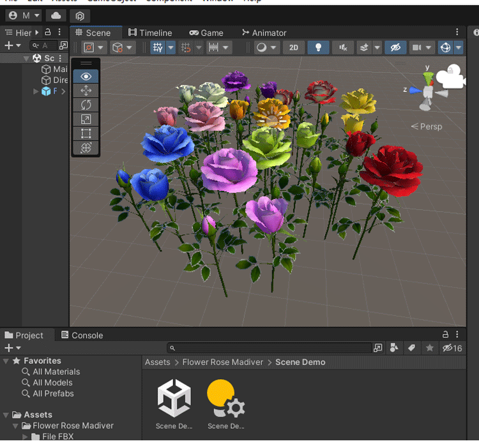Select the Rect tool in scene overlay
Viewport: 479px width, 448px height.
[86, 133]
